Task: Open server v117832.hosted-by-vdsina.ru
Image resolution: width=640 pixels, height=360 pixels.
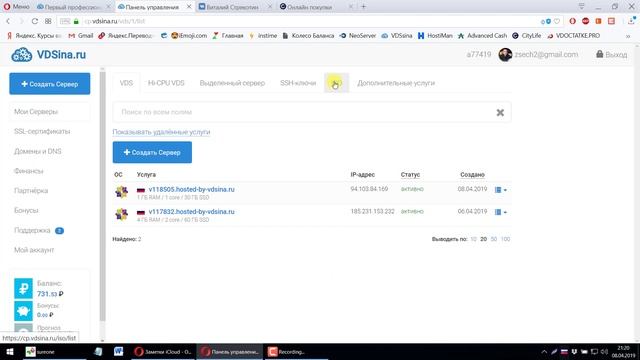Action: [191, 211]
